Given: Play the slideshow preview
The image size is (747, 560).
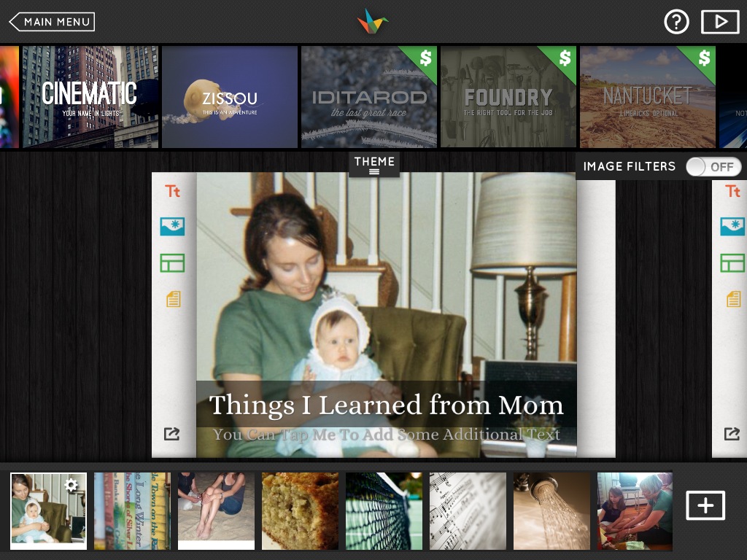Looking at the screenshot, I should coord(720,21).
